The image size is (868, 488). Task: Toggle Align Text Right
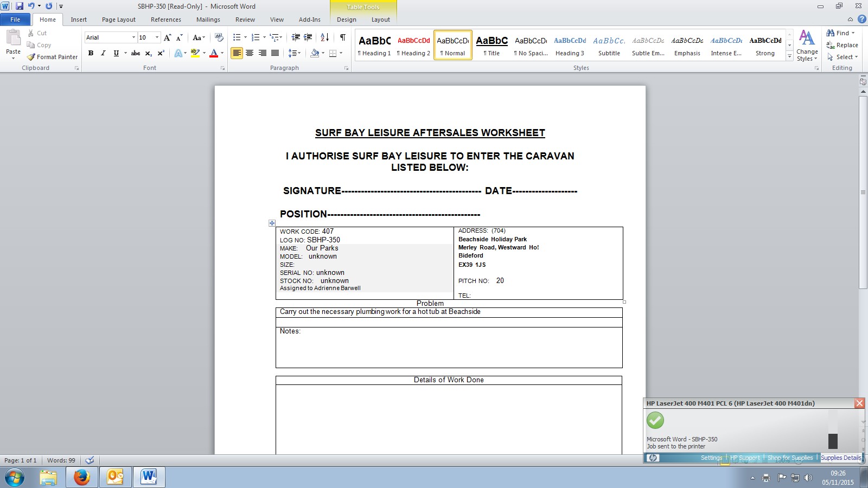coord(263,53)
